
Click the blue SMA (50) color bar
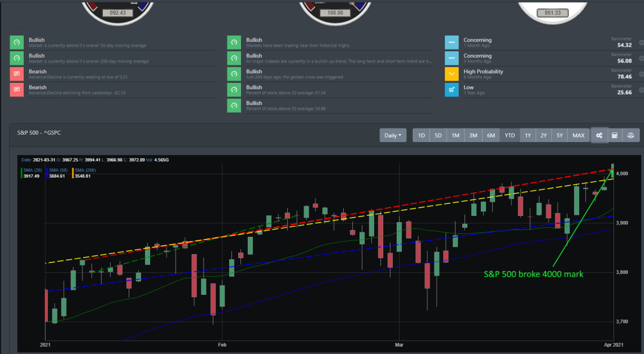click(x=47, y=173)
